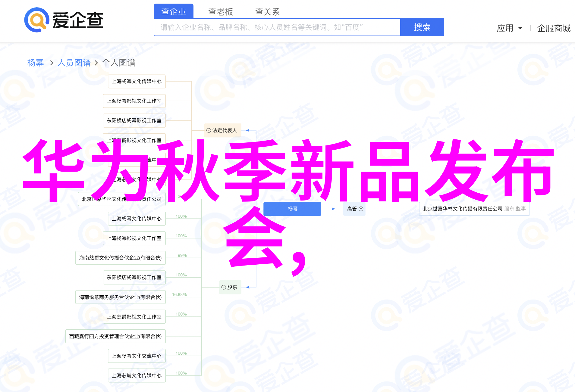Open shareholder 上海慈爵影视文化工作室 100% node
The width and height of the screenshot is (575, 392).
(x=134, y=317)
